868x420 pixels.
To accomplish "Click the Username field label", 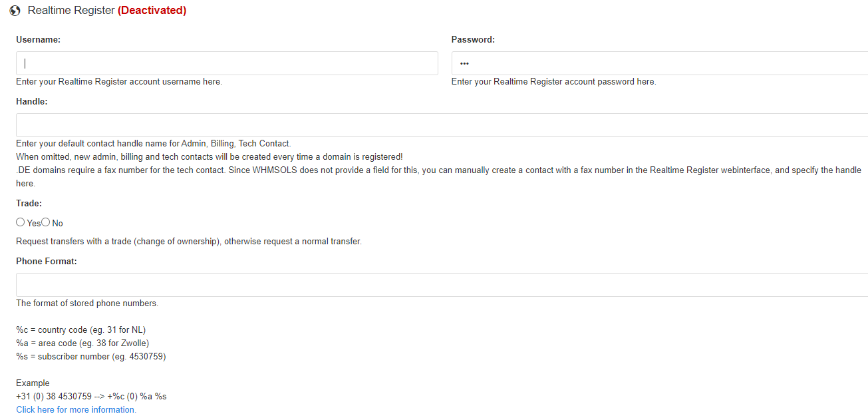I will [38, 40].
